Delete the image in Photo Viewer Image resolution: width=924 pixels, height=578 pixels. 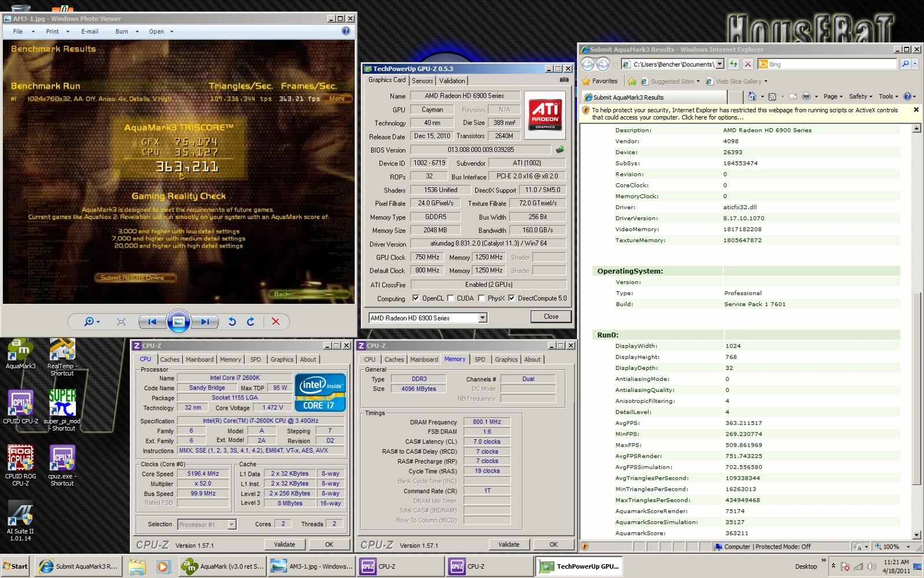tap(275, 322)
